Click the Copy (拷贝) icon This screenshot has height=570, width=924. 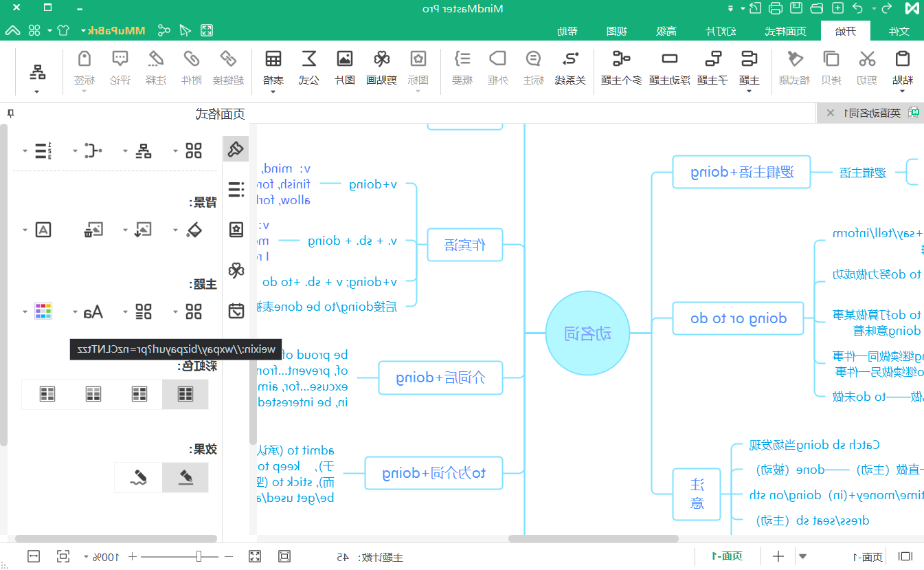(831, 60)
